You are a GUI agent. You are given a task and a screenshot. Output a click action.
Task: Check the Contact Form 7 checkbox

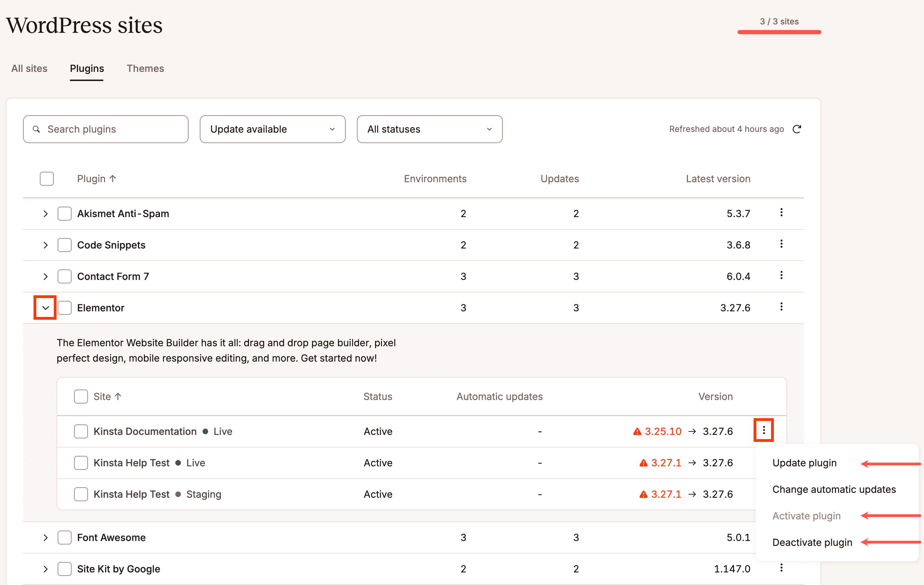65,276
